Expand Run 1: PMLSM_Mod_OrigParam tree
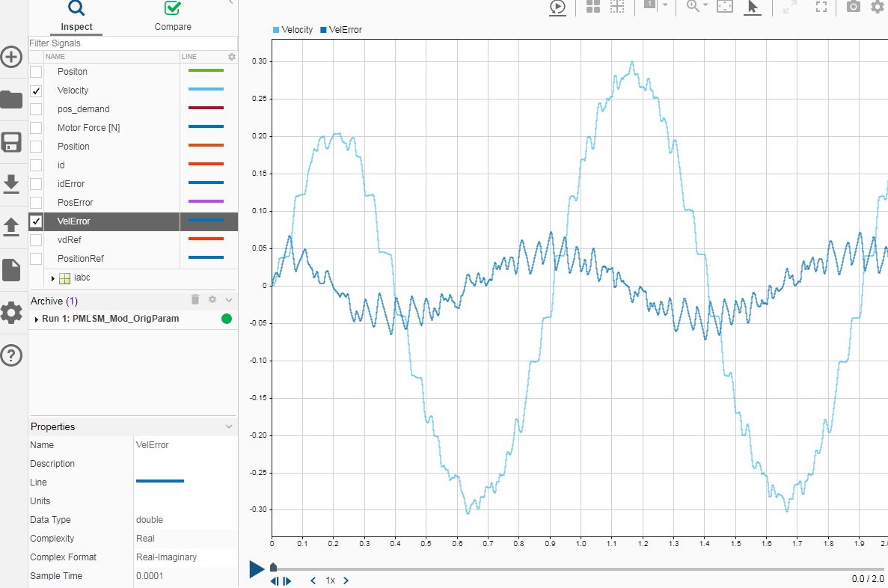This screenshot has width=888, height=588. coord(37,319)
